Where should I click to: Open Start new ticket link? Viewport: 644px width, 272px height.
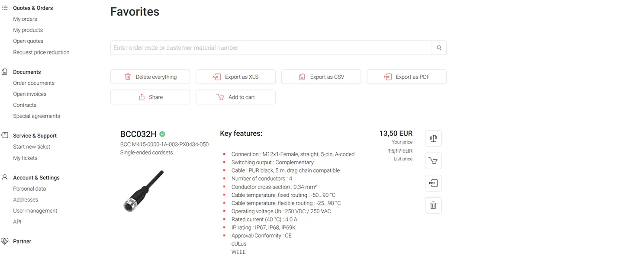[32, 147]
